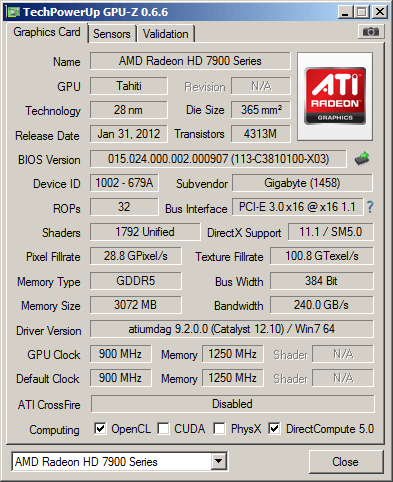Toggle the CUDA checkbox
Image resolution: width=393 pixels, height=482 pixels.
163,428
